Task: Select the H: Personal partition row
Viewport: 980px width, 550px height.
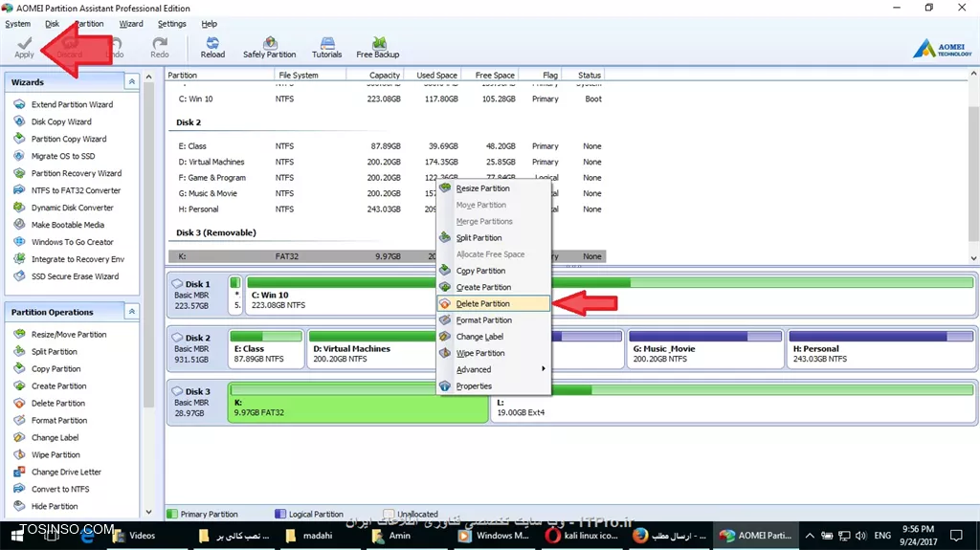Action: tap(387, 209)
